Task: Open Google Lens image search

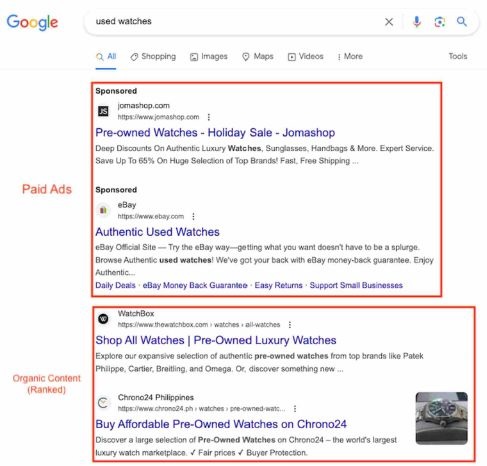Action: [440, 22]
